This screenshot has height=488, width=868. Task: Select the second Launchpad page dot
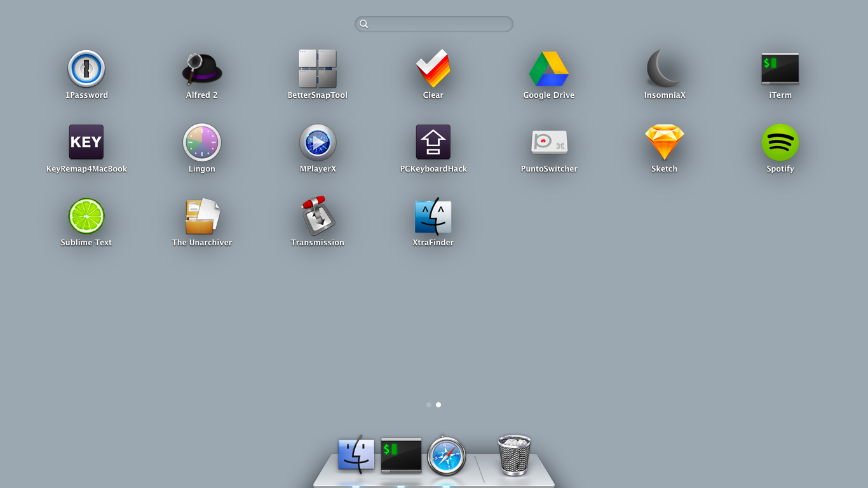click(x=438, y=405)
